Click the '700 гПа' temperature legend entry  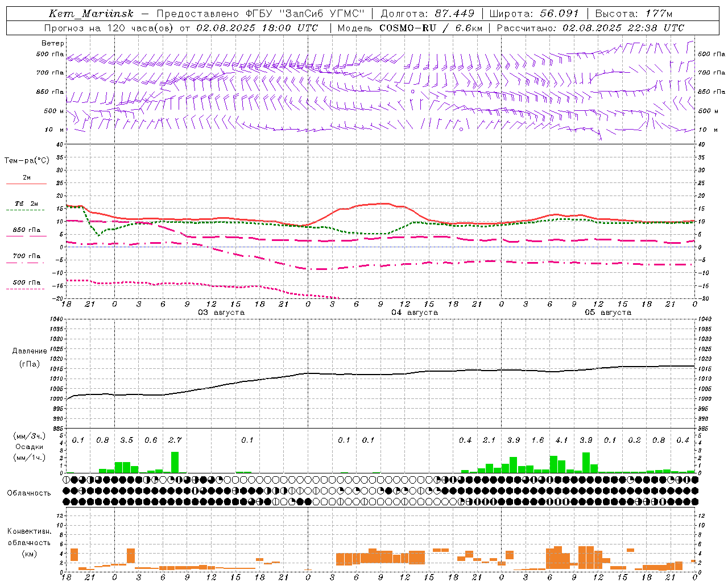tap(26, 258)
